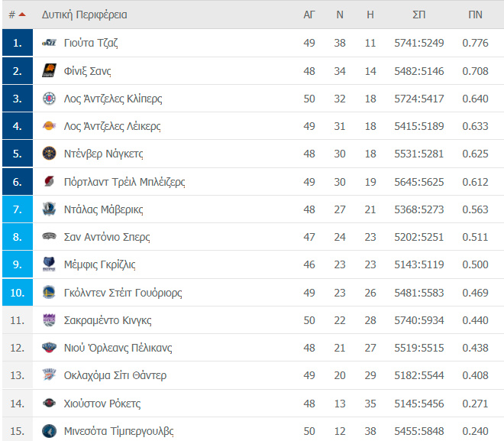
Task: Click the Los Angeles Clippers logo
Action: point(49,99)
